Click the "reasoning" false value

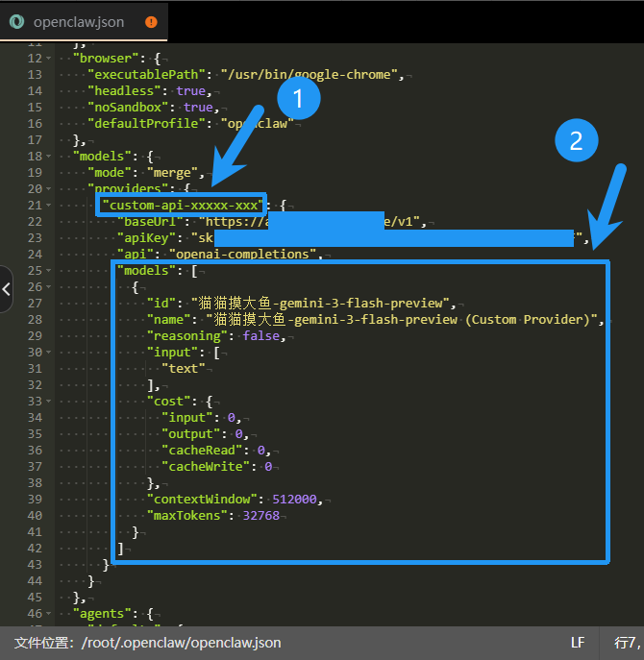coord(262,335)
